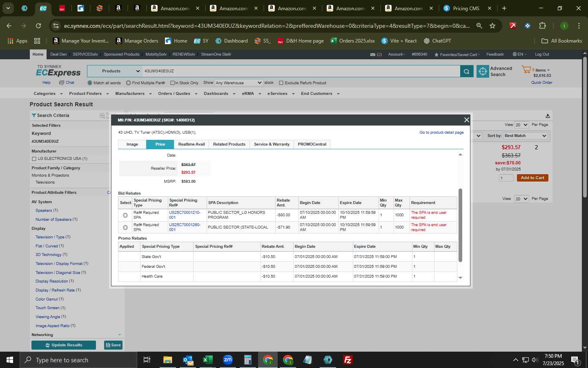Screen dimensions: 588x368
Task: Open Chrome extensions puzzle icon
Action: (x=542, y=26)
